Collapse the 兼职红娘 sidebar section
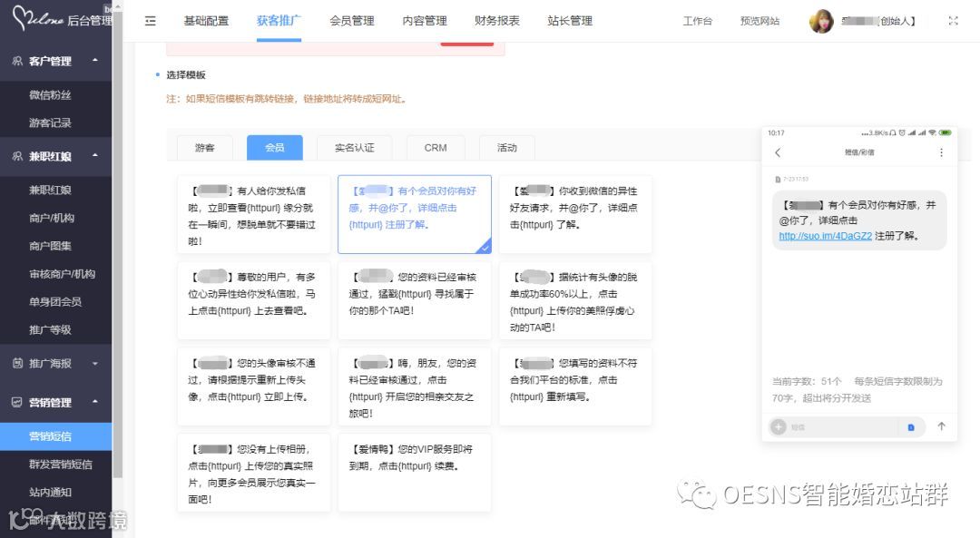 tap(95, 155)
